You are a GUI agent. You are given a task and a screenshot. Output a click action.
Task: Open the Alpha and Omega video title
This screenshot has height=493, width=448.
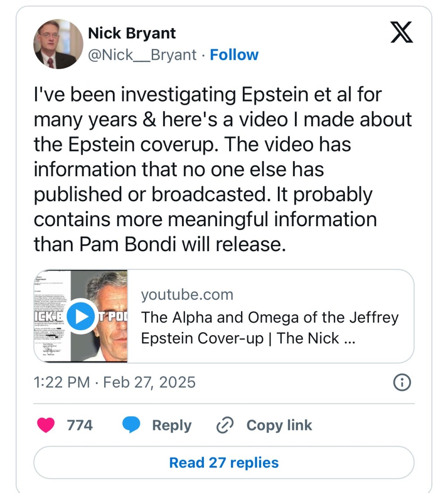[x=269, y=327]
